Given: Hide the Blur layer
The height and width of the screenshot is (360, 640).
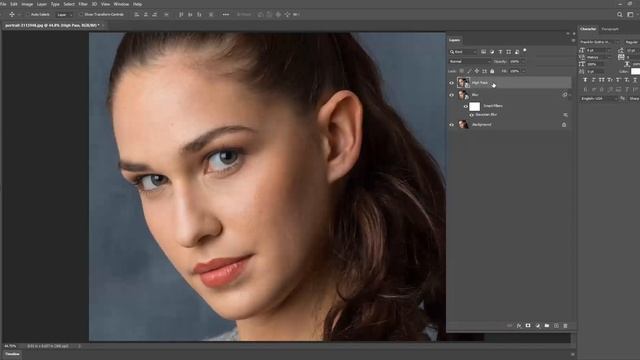Looking at the screenshot, I should point(451,95).
